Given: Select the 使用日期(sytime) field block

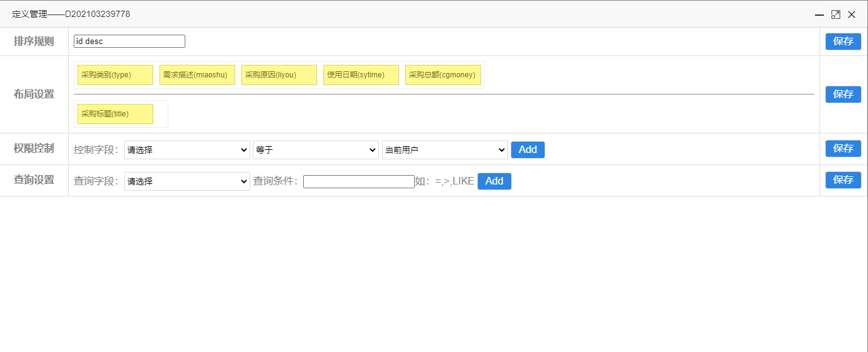Looking at the screenshot, I should [361, 75].
